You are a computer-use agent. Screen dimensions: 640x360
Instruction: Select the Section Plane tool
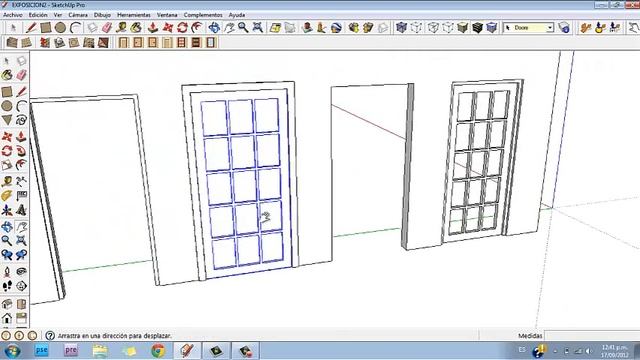pyautogui.click(x=21, y=286)
